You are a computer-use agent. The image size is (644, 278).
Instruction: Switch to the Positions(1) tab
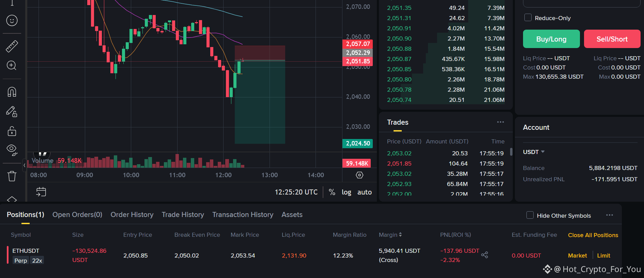26,215
